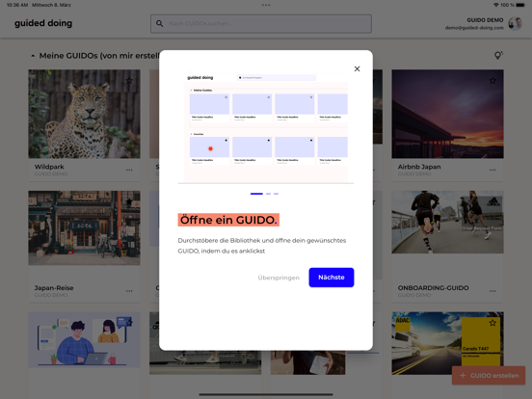Toggle the Japan-Reise favorite star
Screen dimensions: 532x399
point(129,201)
